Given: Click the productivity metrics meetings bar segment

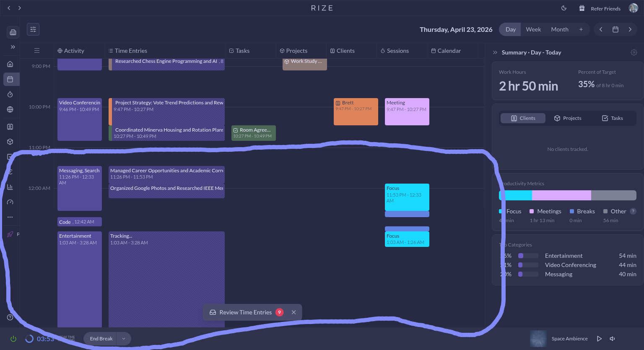Looking at the screenshot, I should pyautogui.click(x=561, y=195).
